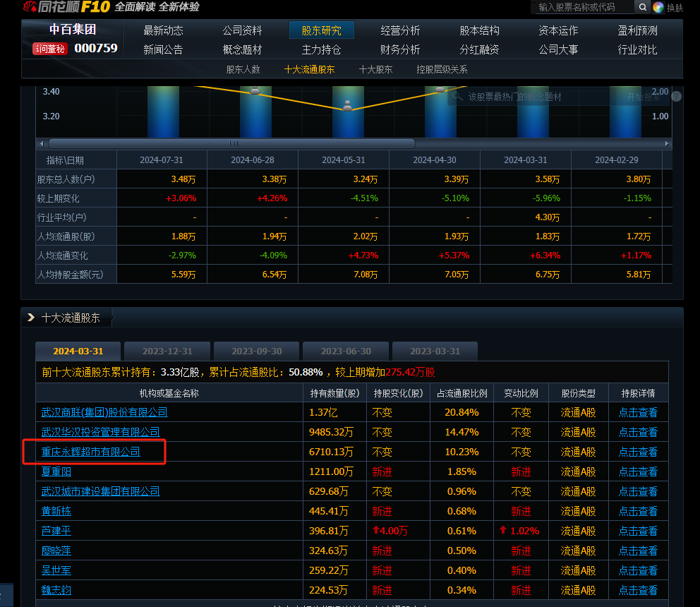The height and width of the screenshot is (607, 700).
Task: Open the 公司大事 menu
Action: 558,49
